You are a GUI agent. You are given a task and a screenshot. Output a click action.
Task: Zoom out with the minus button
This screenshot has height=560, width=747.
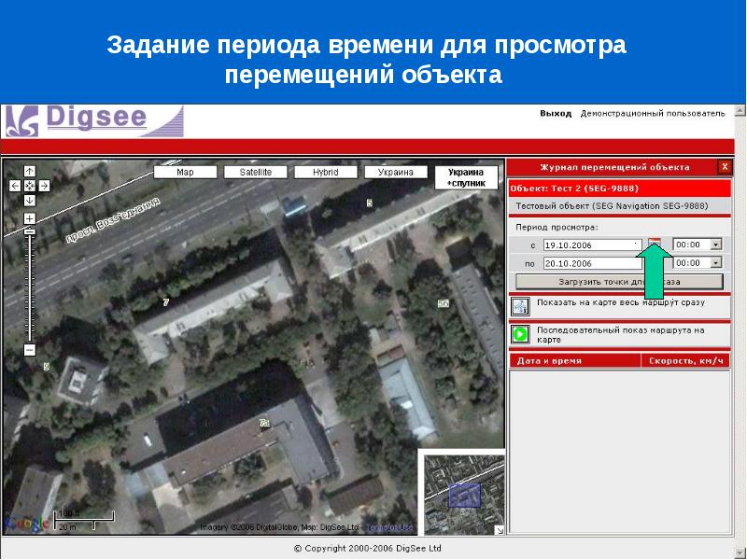[30, 350]
